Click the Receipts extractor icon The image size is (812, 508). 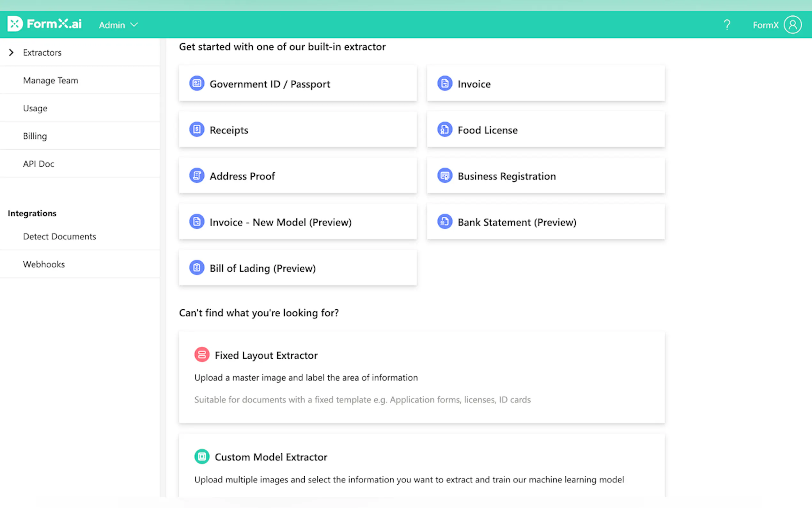(x=197, y=129)
